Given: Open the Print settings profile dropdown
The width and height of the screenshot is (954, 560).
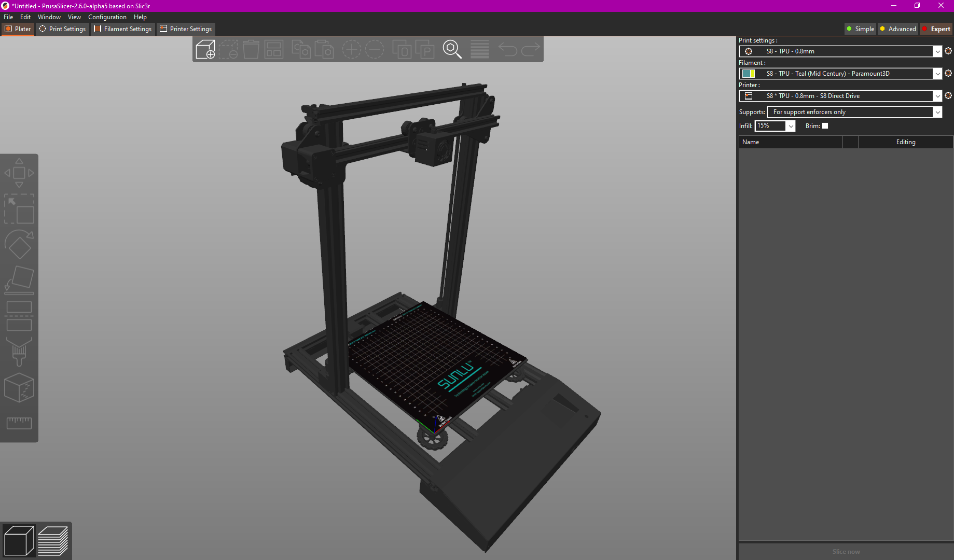Looking at the screenshot, I should [x=937, y=51].
